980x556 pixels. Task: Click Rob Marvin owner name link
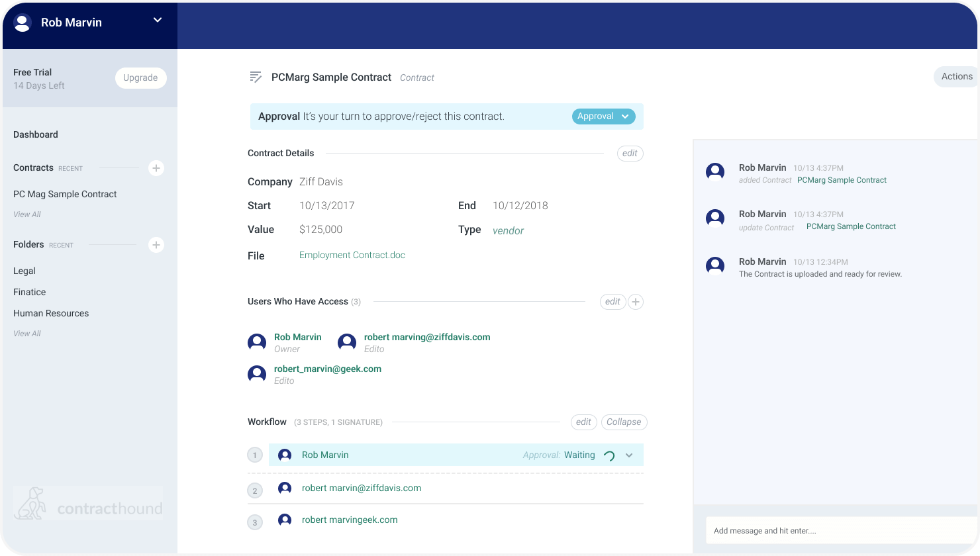(x=298, y=337)
